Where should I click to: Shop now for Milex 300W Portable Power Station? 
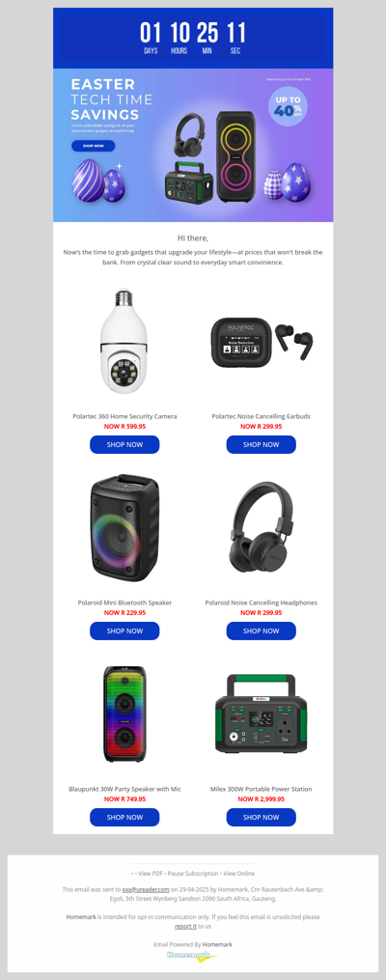click(x=262, y=817)
